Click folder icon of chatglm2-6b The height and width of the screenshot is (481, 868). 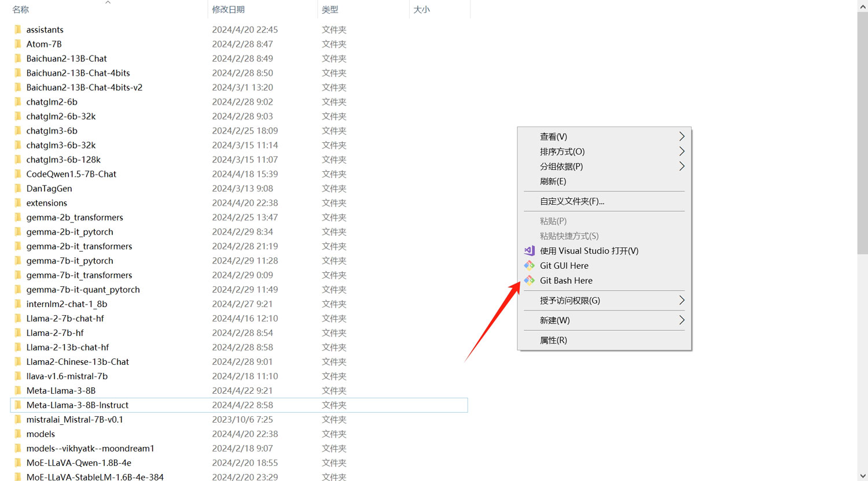click(18, 102)
